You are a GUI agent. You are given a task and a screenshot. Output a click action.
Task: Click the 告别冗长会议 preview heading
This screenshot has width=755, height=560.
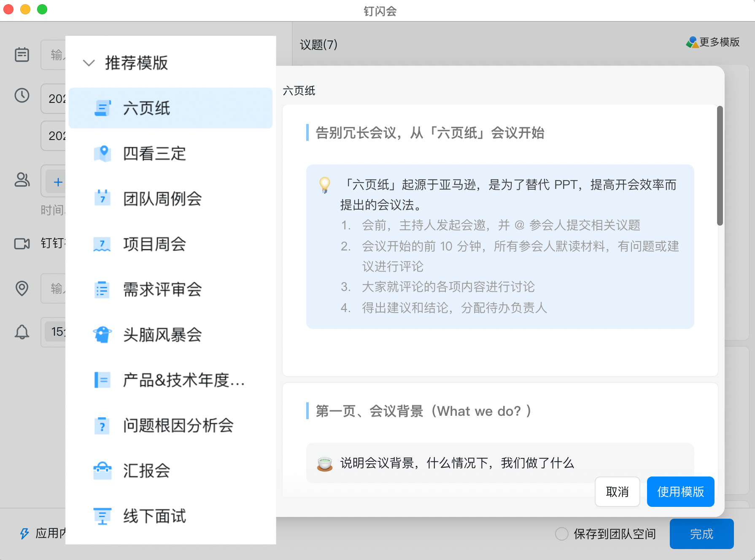pos(430,133)
